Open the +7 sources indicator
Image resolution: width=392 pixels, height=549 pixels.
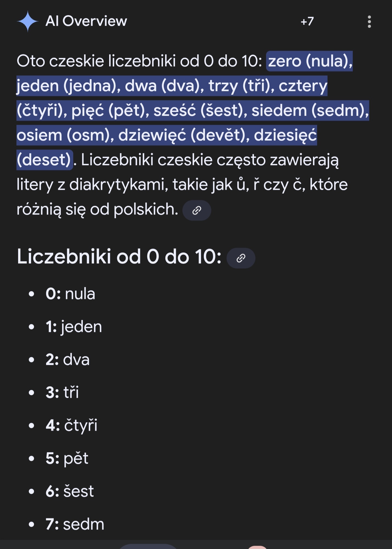coord(307,21)
